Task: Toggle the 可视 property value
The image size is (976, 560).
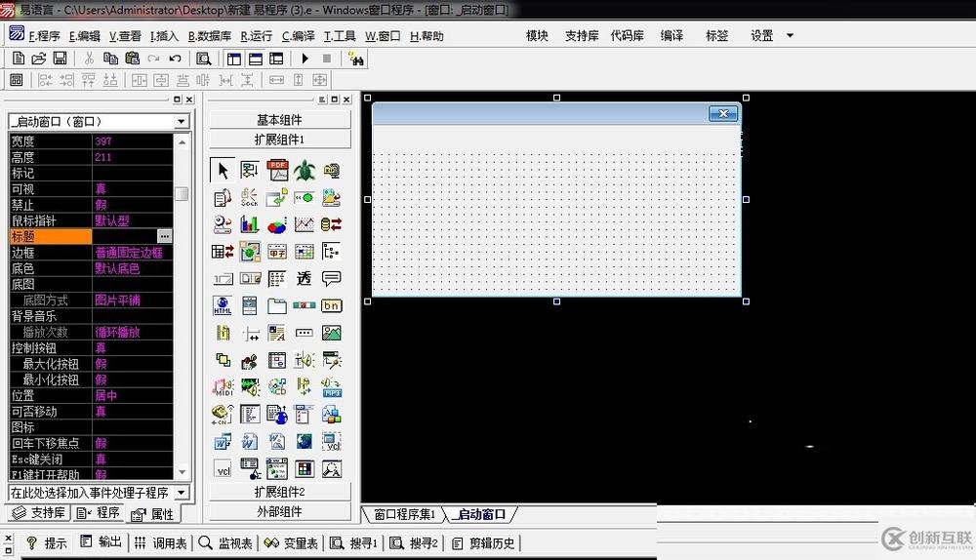Action: coord(132,188)
